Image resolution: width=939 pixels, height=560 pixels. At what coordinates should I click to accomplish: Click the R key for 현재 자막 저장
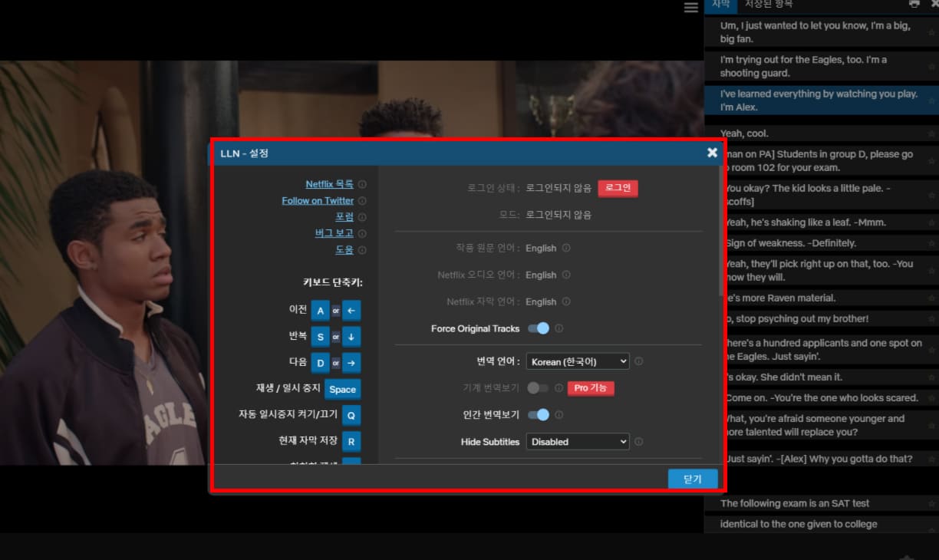351,441
